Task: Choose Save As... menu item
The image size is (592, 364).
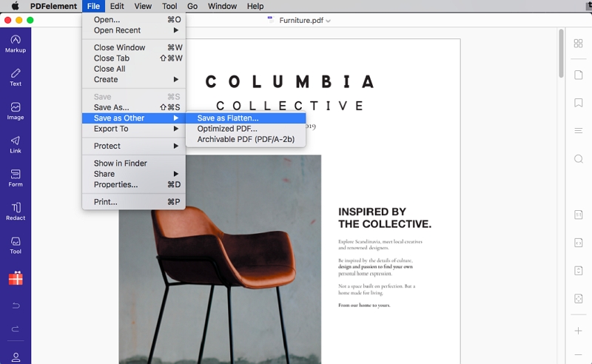Action: pos(134,107)
